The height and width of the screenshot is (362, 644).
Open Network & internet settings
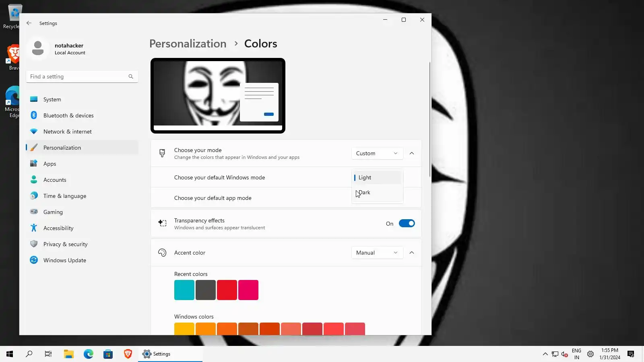82,132
